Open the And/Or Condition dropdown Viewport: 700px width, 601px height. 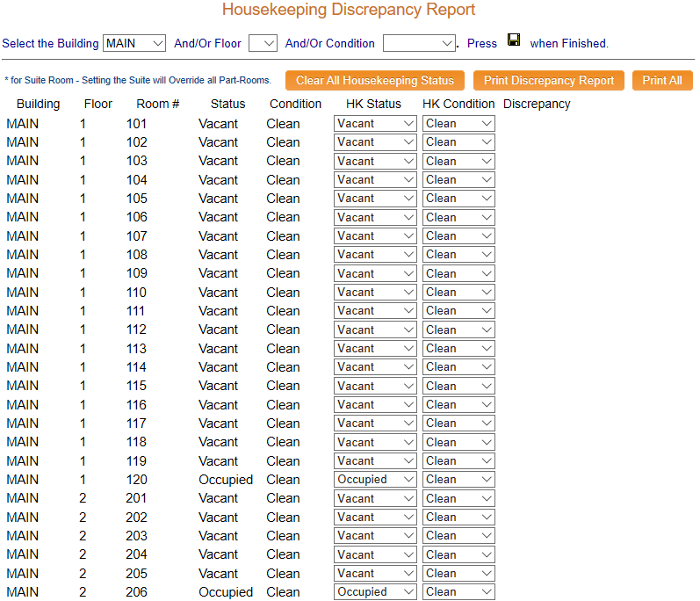419,43
